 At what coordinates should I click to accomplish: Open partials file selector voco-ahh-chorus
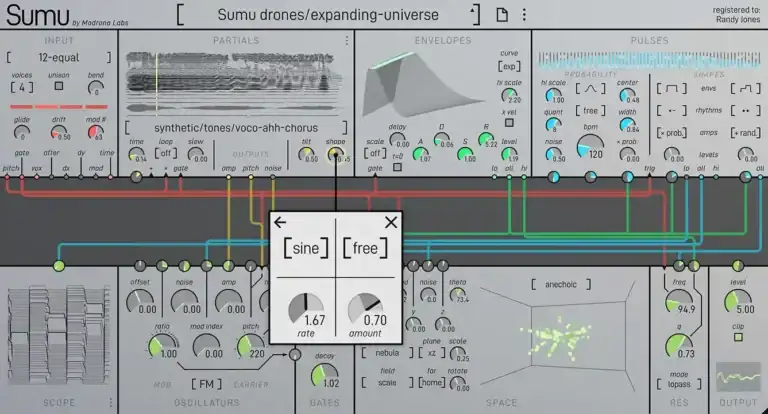tap(236, 128)
